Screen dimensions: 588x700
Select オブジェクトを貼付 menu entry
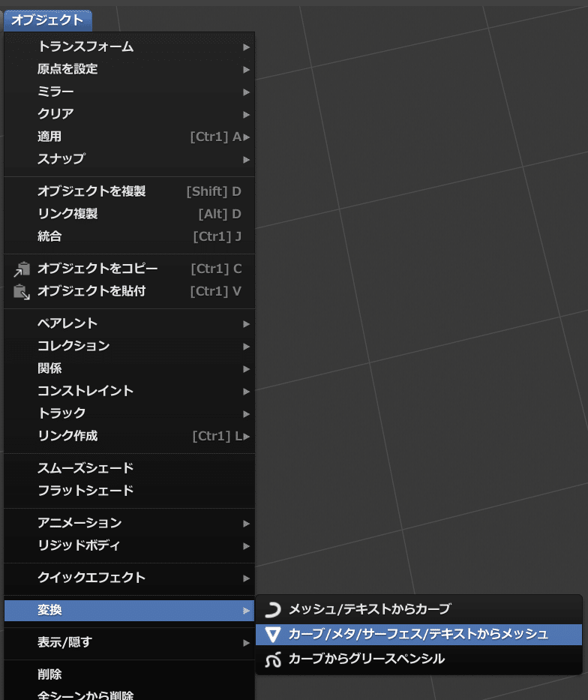(130, 291)
